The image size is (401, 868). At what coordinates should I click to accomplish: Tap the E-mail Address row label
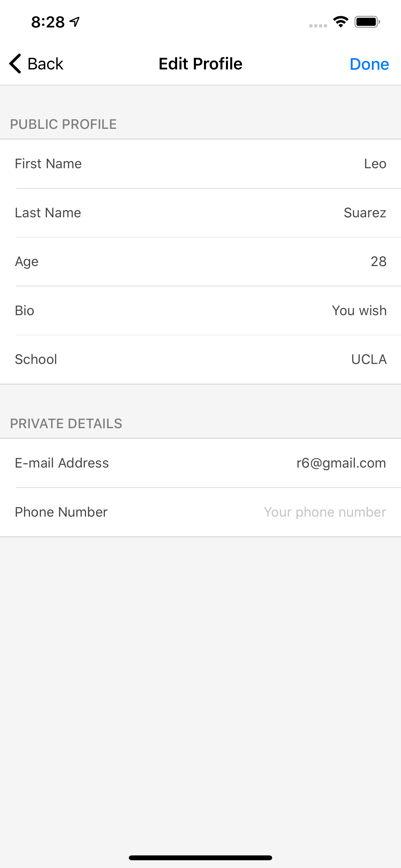click(62, 463)
